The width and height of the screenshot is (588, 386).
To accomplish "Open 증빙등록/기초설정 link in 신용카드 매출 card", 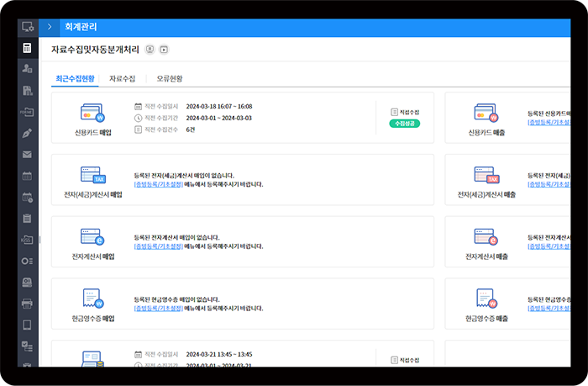I will (x=549, y=123).
